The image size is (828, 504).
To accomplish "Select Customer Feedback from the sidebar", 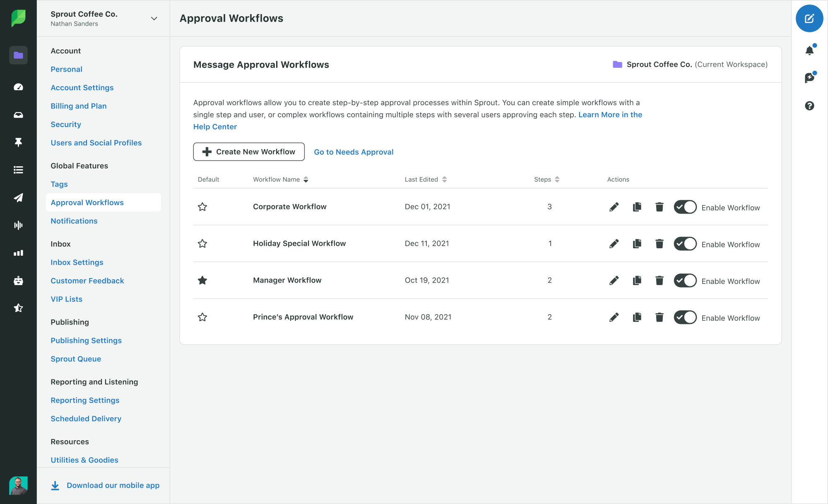I will (87, 281).
